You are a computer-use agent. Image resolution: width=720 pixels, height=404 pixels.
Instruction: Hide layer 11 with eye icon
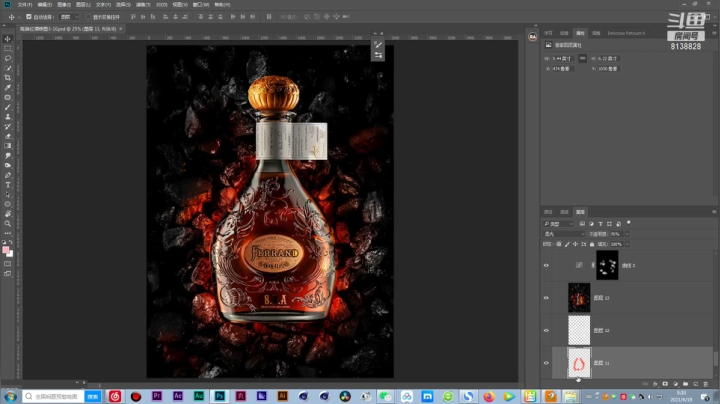(x=546, y=363)
